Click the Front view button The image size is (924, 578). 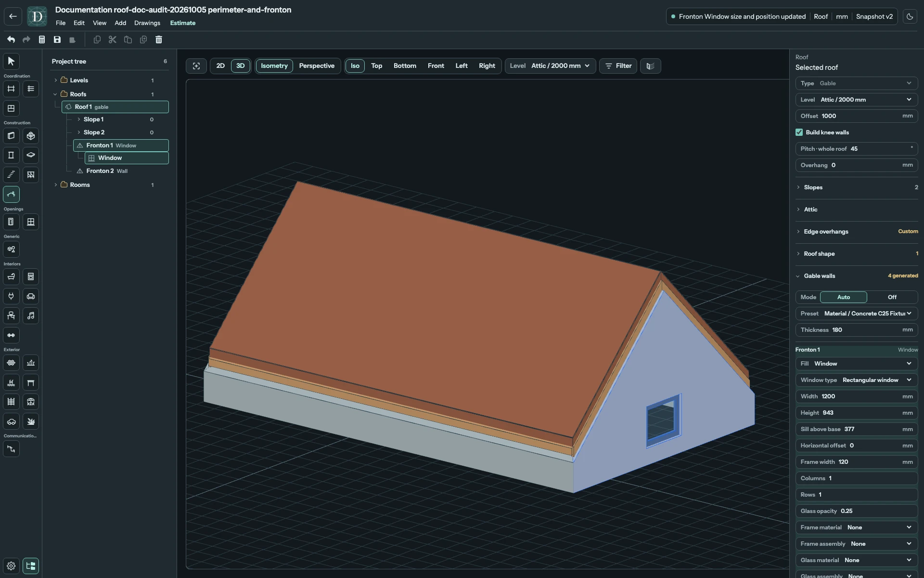click(x=436, y=66)
